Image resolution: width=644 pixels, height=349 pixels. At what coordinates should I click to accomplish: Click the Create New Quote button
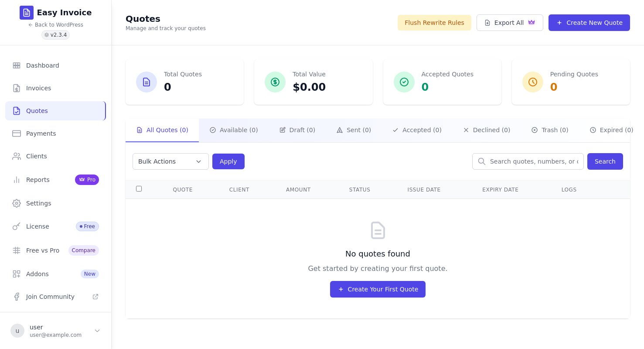pyautogui.click(x=589, y=23)
